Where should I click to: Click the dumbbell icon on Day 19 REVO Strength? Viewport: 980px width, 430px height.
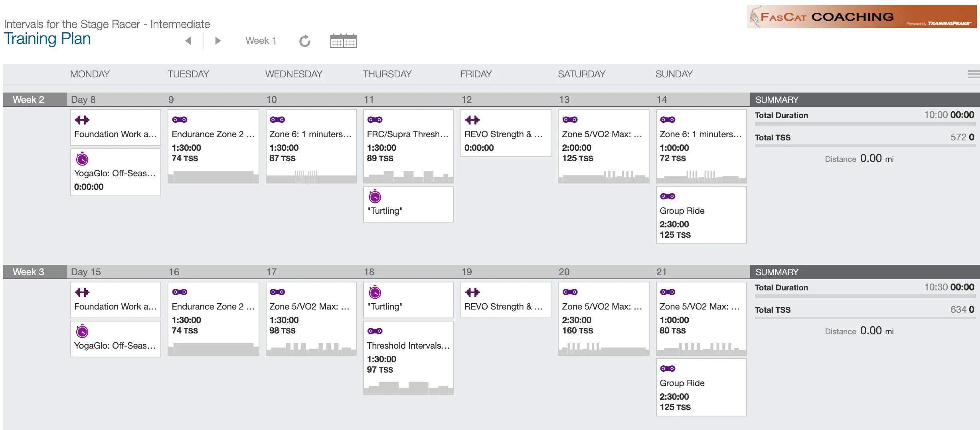pos(472,292)
